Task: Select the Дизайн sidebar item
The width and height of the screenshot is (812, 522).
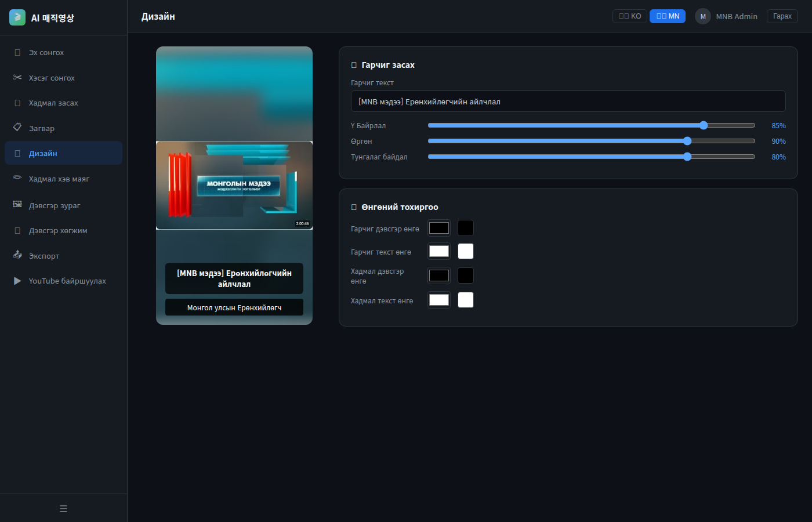Action: point(63,153)
